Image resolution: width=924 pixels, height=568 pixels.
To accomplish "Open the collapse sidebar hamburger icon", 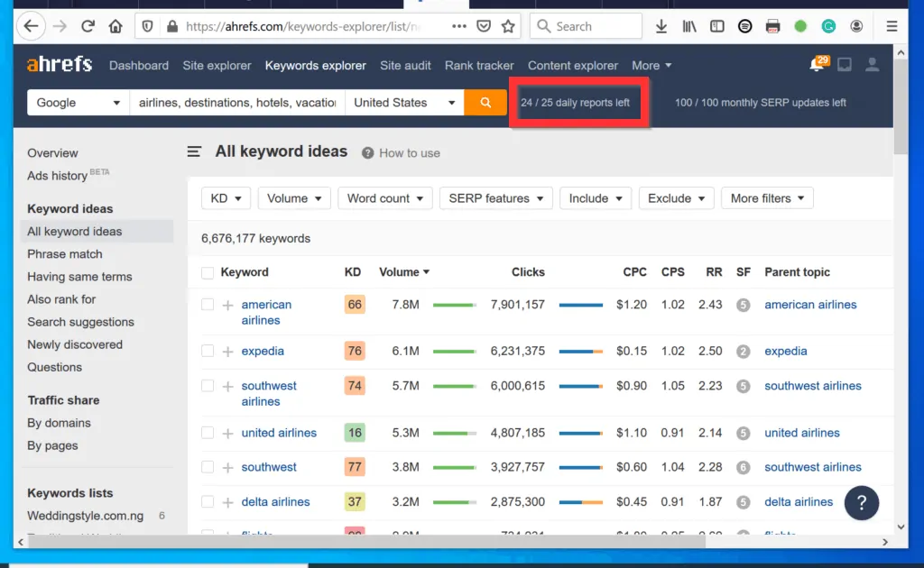I will coord(194,151).
